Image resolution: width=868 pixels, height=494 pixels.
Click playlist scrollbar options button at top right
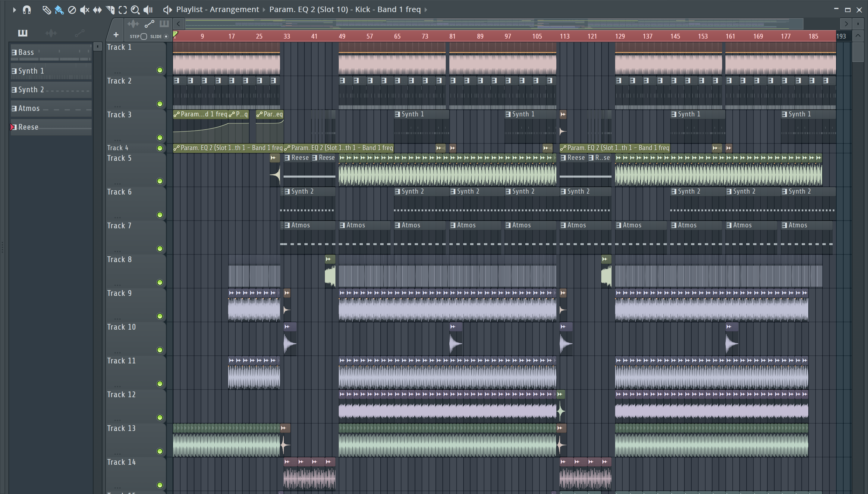pos(858,24)
